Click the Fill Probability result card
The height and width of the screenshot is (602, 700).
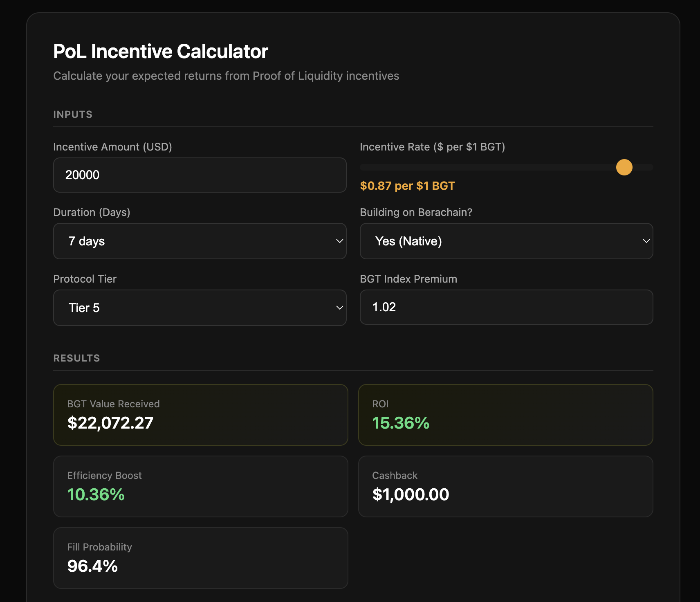[x=200, y=558]
